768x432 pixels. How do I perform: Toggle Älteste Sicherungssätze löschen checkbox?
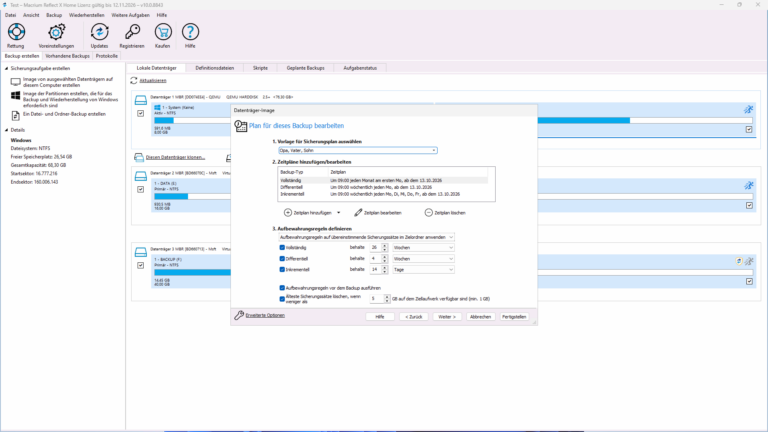pos(282,299)
